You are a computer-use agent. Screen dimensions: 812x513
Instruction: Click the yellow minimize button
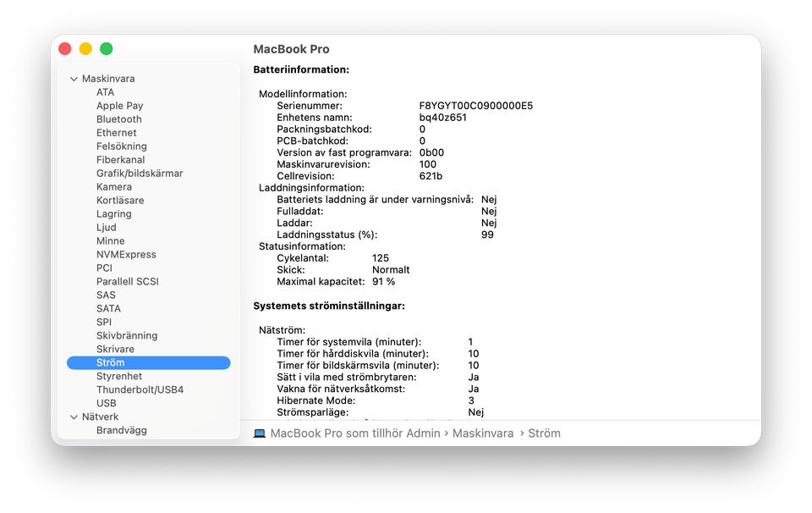tap(85, 49)
